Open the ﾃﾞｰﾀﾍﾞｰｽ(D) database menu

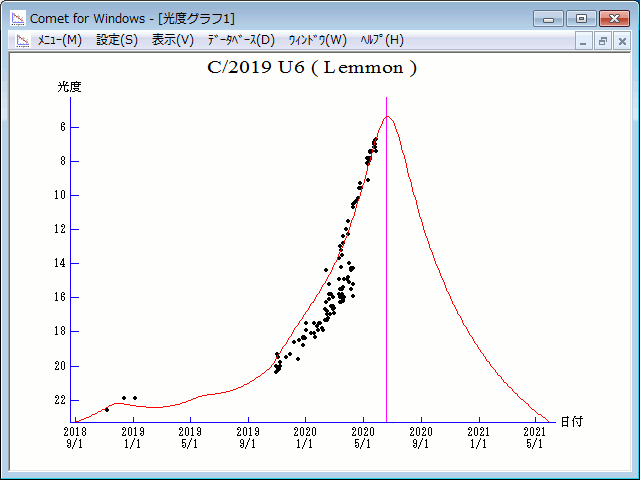pyautogui.click(x=240, y=40)
